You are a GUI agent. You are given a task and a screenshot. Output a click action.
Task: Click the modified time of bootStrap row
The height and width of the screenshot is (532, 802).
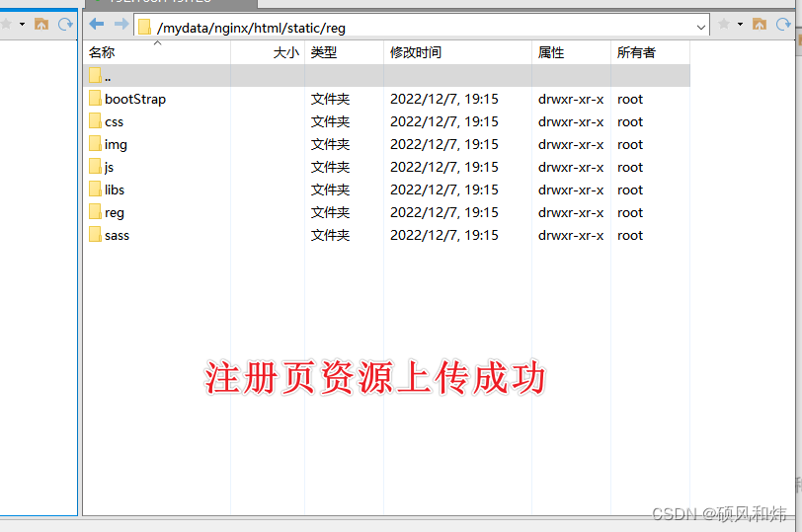coord(444,99)
